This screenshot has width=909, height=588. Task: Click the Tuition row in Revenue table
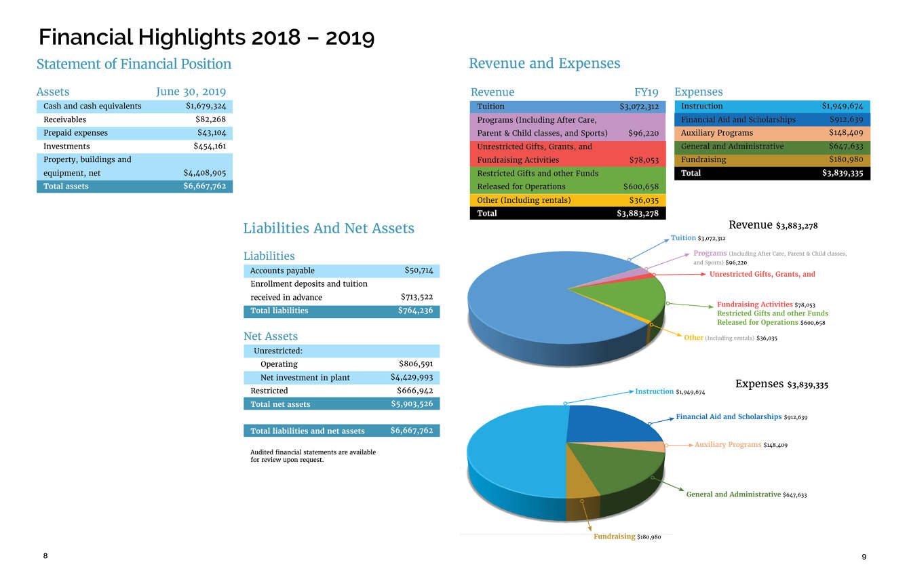pos(568,106)
